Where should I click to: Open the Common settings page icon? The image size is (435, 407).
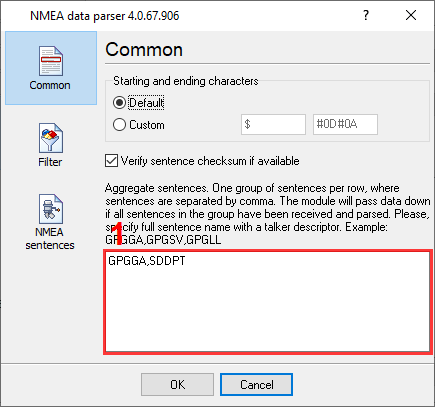click(51, 61)
